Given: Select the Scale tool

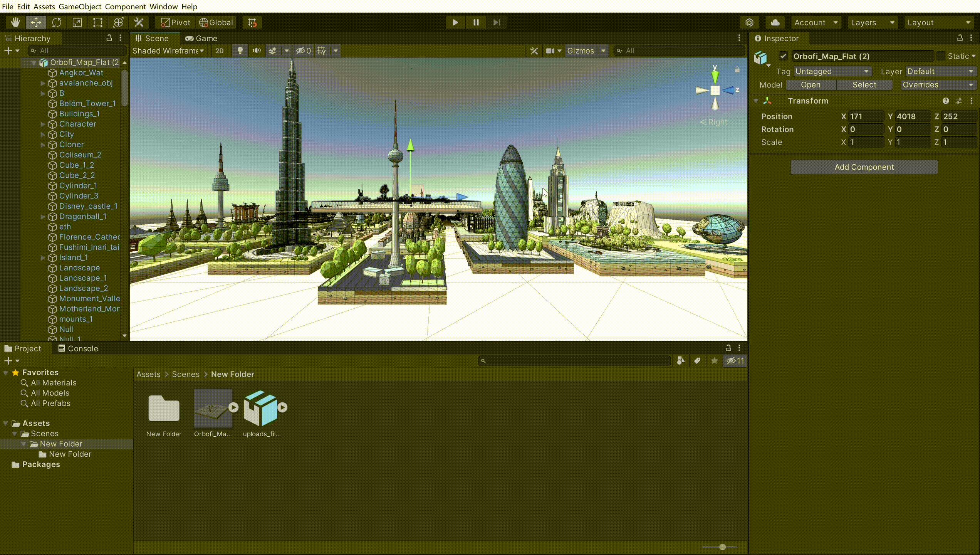Looking at the screenshot, I should (x=77, y=22).
